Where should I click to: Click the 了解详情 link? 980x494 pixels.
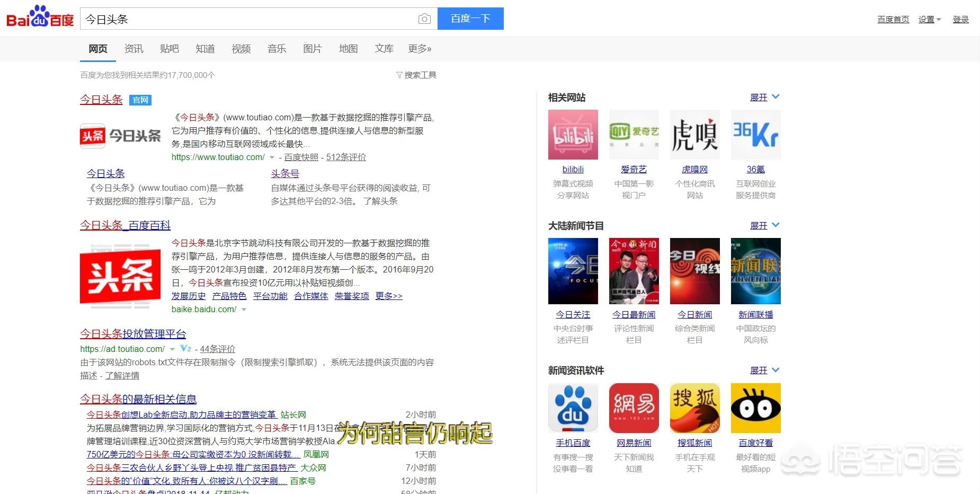point(122,376)
